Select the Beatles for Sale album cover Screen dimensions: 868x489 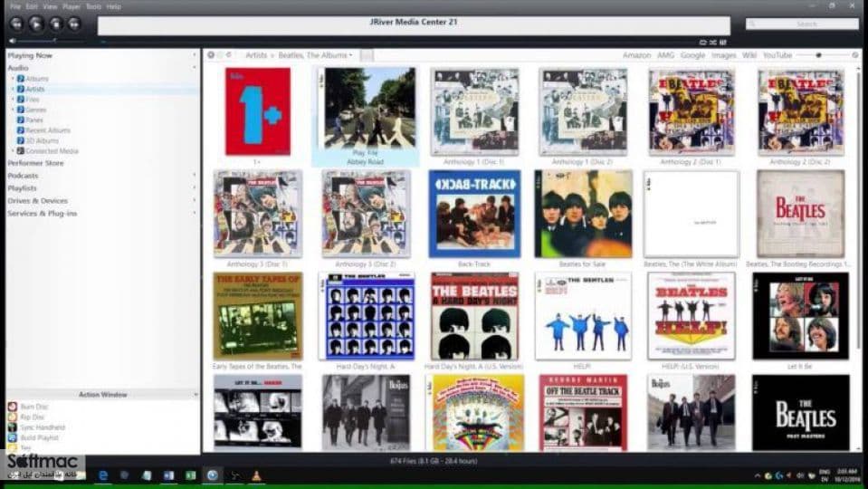click(583, 214)
